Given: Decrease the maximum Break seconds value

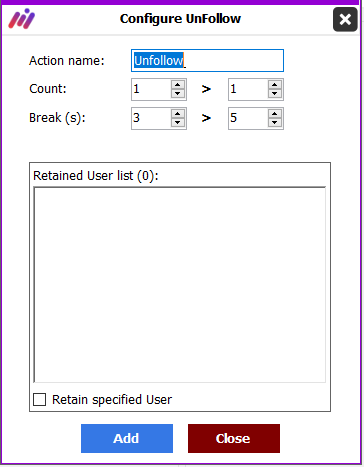Looking at the screenshot, I should [274, 123].
